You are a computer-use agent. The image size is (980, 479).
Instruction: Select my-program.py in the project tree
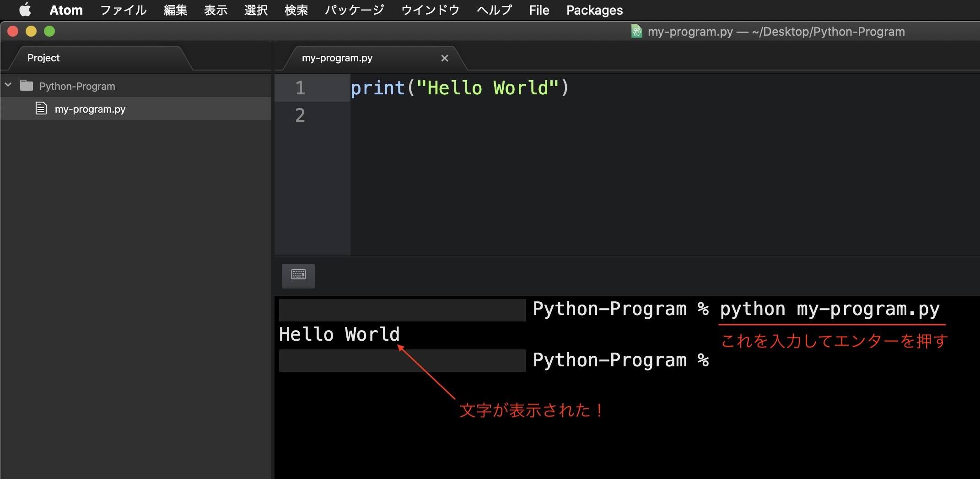coord(90,109)
